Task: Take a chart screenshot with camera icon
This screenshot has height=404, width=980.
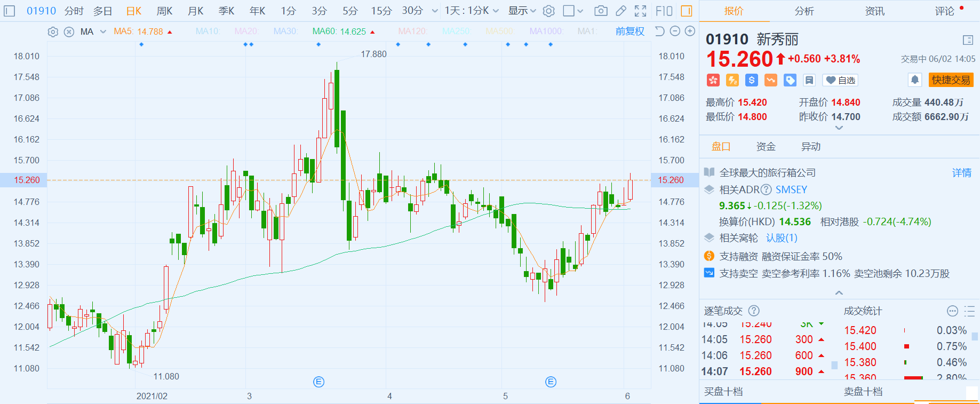Action: pos(601,11)
